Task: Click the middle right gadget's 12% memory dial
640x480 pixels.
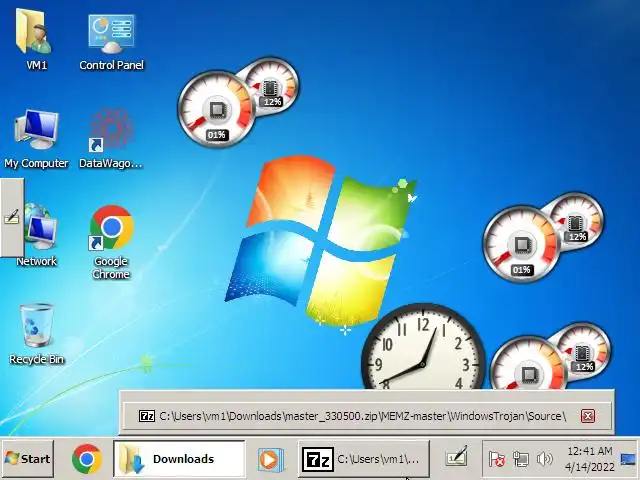Action: (x=575, y=222)
